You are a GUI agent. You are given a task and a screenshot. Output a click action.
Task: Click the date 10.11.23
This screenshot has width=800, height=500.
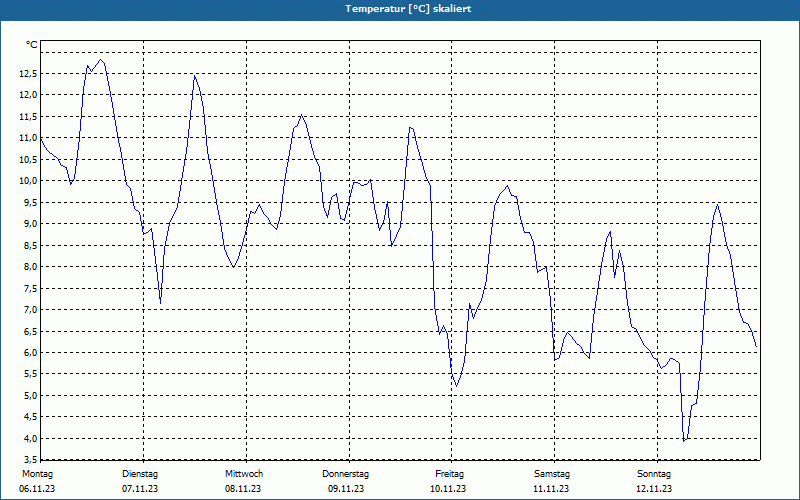click(x=448, y=489)
